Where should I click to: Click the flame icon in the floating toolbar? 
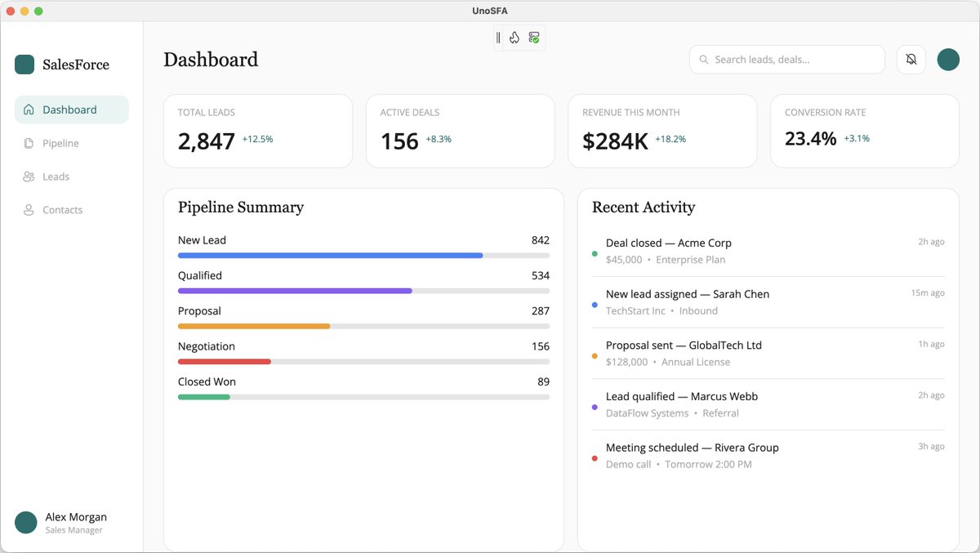tap(514, 38)
